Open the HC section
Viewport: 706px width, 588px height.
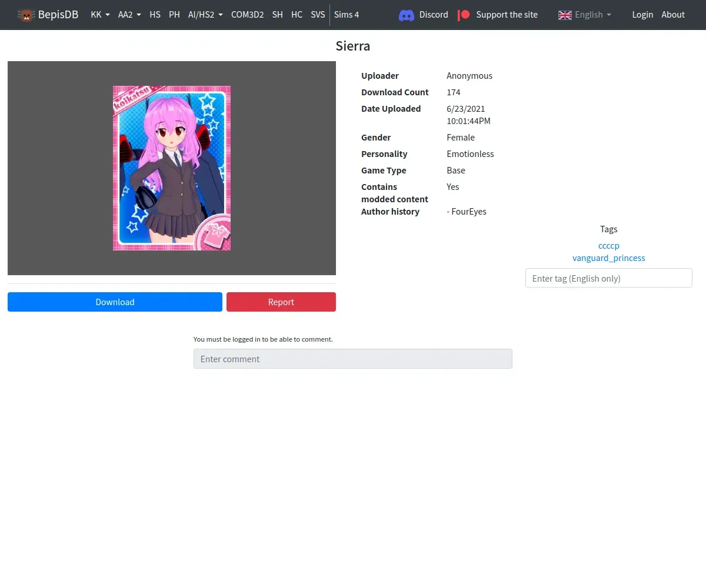coord(297,15)
